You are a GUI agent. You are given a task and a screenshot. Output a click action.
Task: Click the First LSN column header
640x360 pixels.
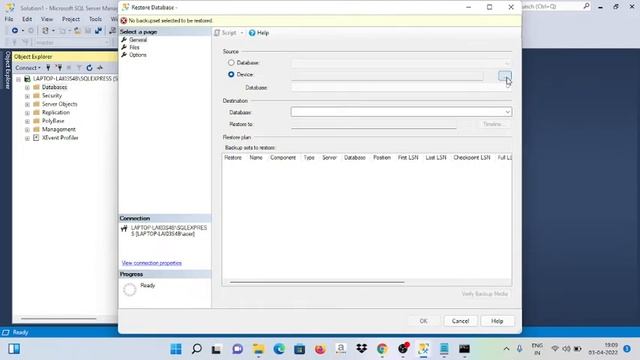pyautogui.click(x=408, y=158)
